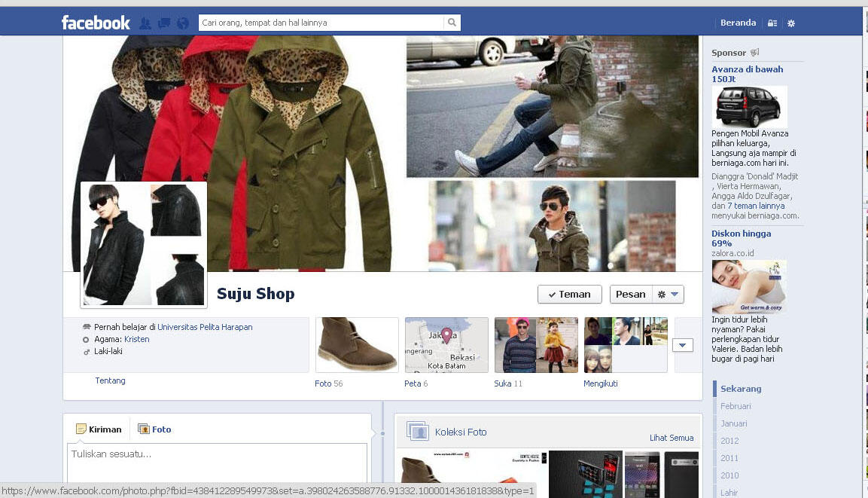Screen dimensions: 868x498
Task: Open Avanza di bawah 150Jt ad link
Action: tap(748, 75)
